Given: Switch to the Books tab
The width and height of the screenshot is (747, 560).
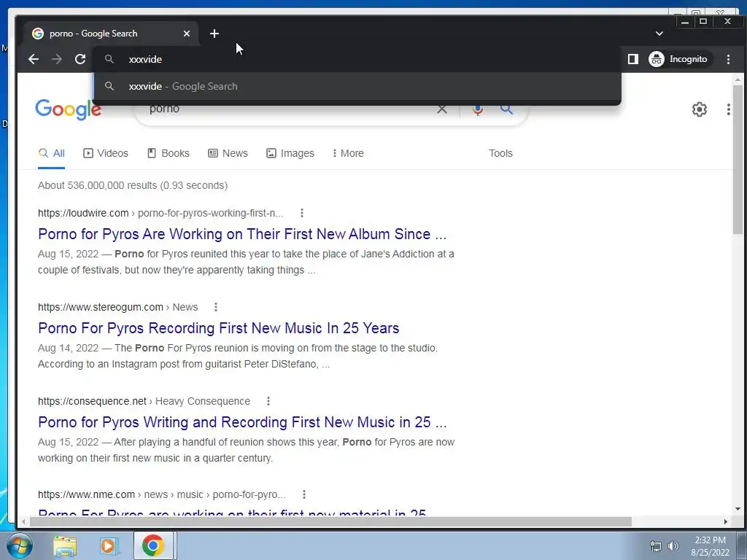Looking at the screenshot, I should click(169, 153).
